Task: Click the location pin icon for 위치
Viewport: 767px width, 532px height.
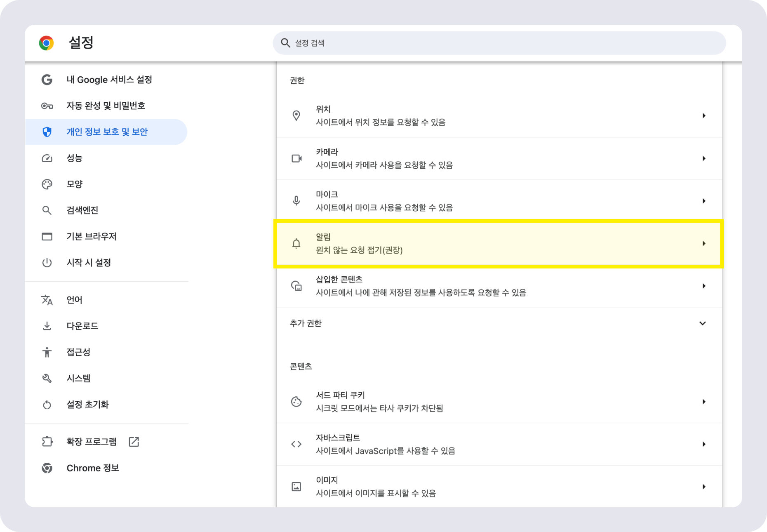Action: tap(296, 115)
